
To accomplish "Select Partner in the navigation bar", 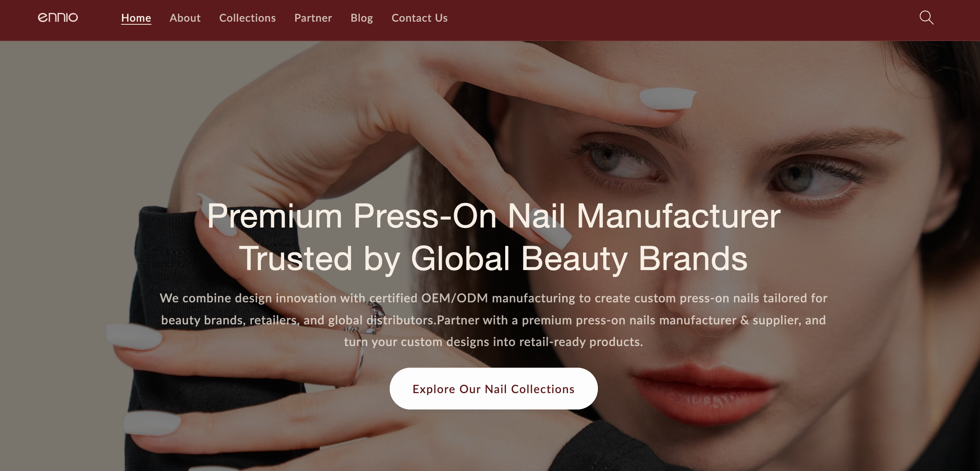I will point(313,18).
